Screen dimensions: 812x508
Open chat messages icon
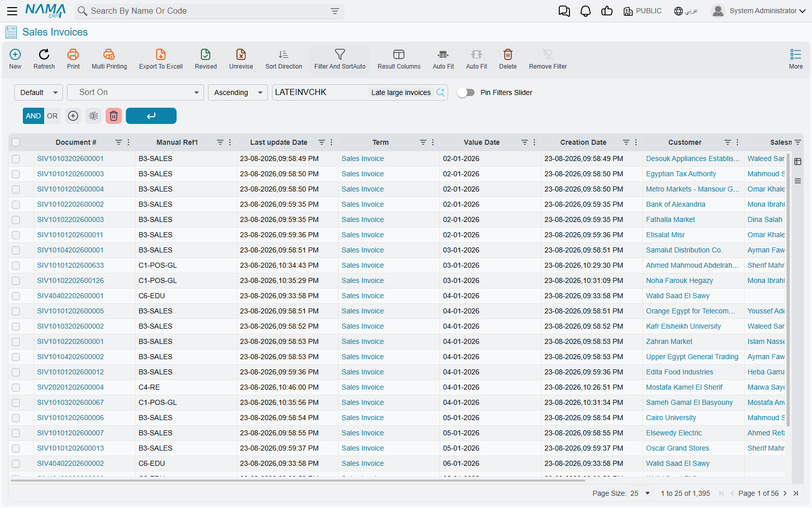click(x=564, y=11)
